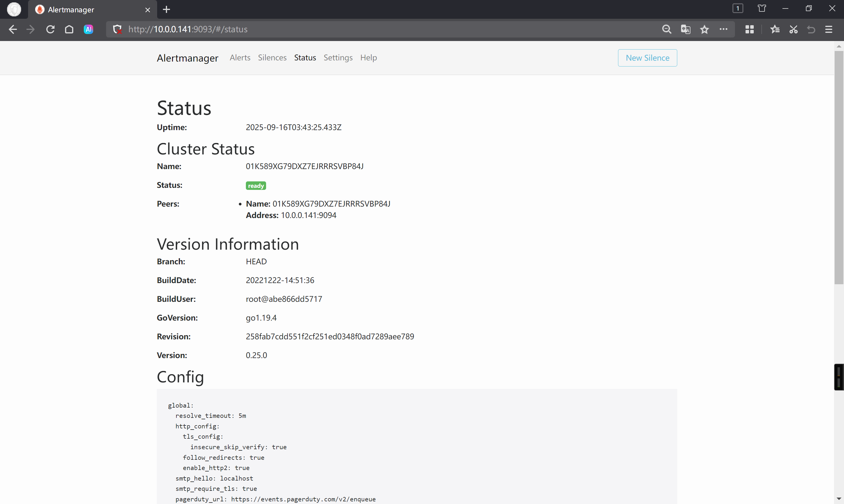Click the insecure_skip_verify: true line
Viewport: 844px width, 504px height.
pyautogui.click(x=239, y=447)
